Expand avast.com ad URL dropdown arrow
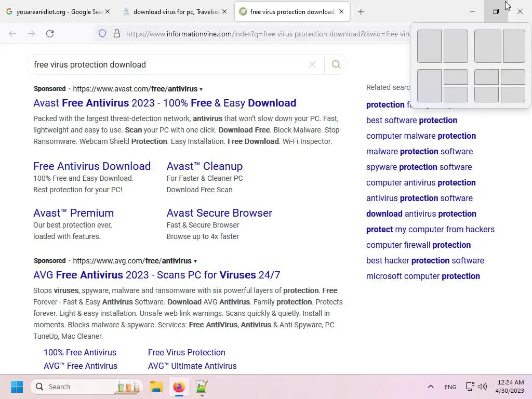Image resolution: width=532 pixels, height=399 pixels. point(201,89)
